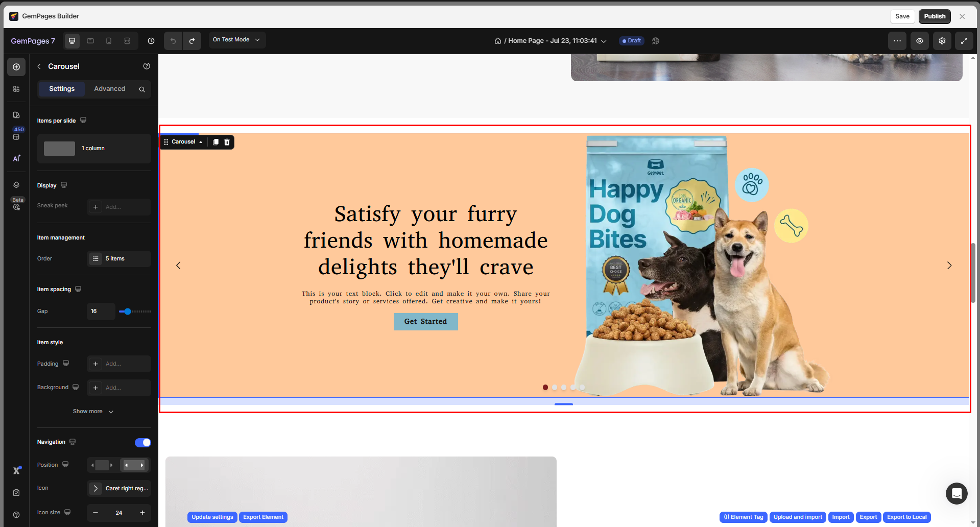Duplicate the Carousel element
Viewport: 980px width, 527px height.
click(216, 142)
